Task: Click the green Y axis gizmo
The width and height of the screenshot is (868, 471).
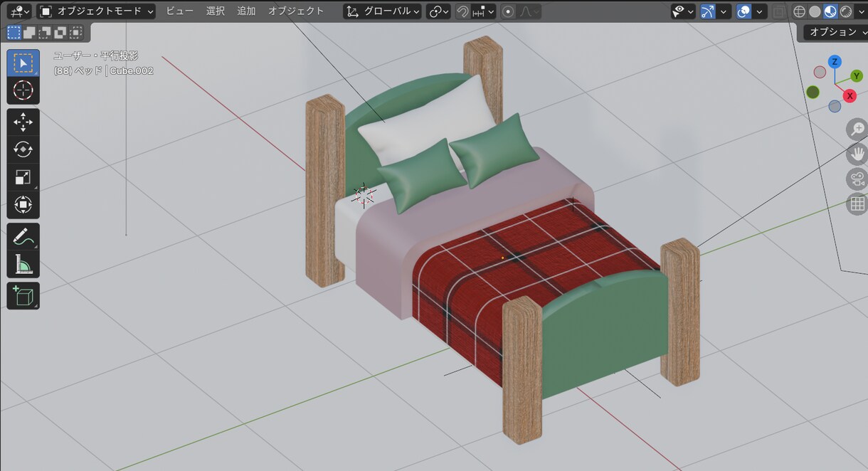Action: pyautogui.click(x=857, y=76)
